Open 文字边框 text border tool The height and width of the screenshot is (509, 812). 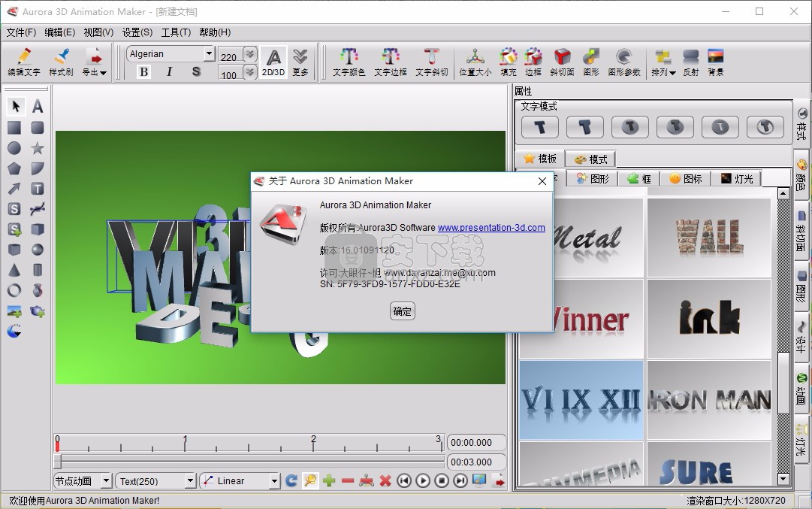pos(391,62)
